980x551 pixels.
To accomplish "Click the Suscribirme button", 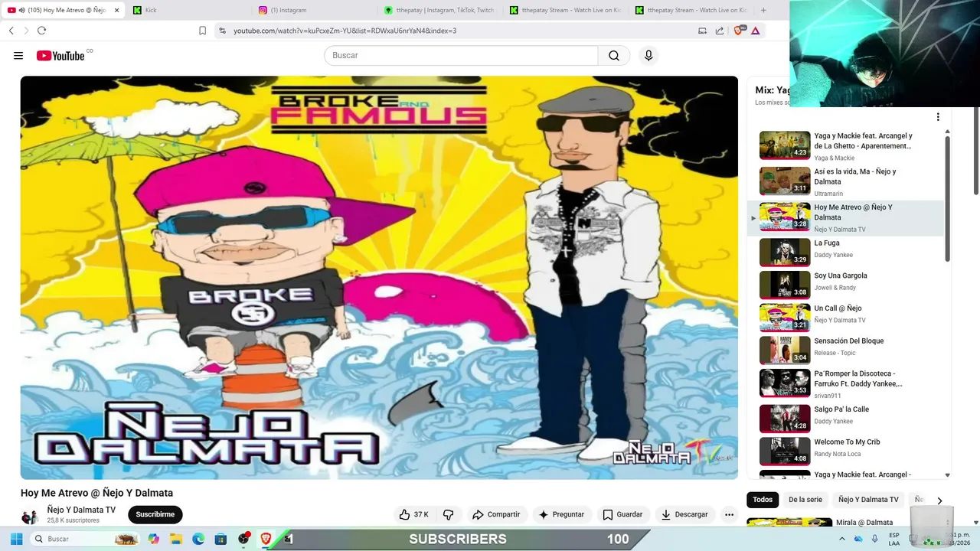I will point(155,514).
